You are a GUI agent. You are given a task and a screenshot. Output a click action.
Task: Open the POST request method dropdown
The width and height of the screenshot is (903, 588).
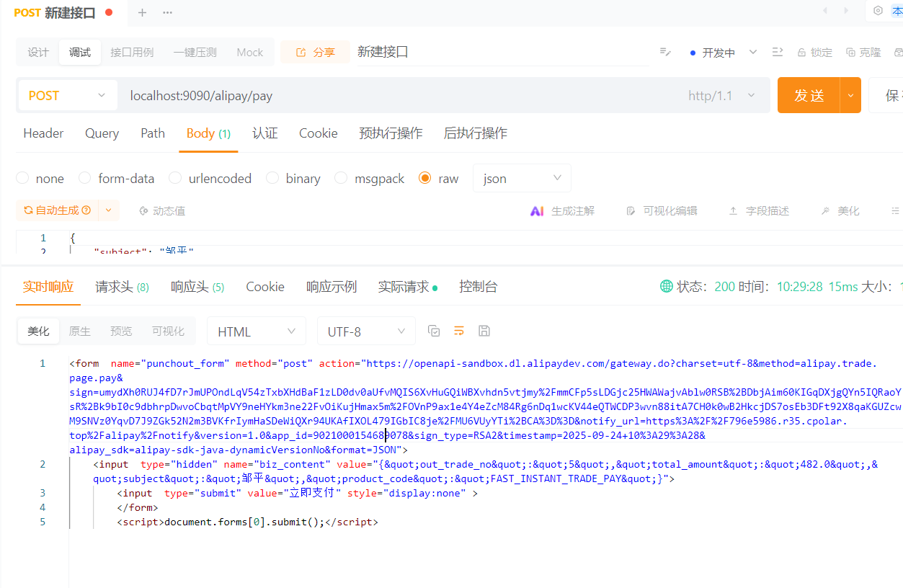tap(67, 96)
